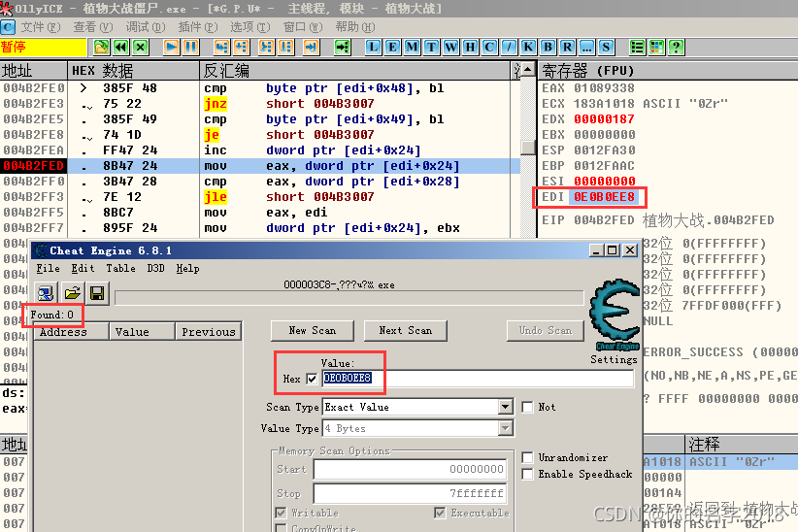Toggle Enable Speedhack checkbox
This screenshot has height=532, width=798.
pyautogui.click(x=528, y=474)
